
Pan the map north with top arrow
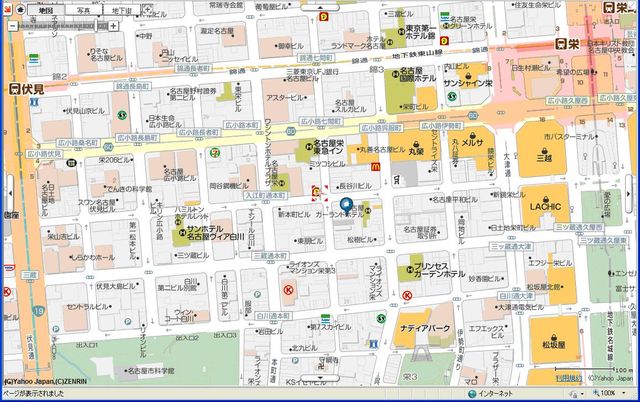[320, 7]
